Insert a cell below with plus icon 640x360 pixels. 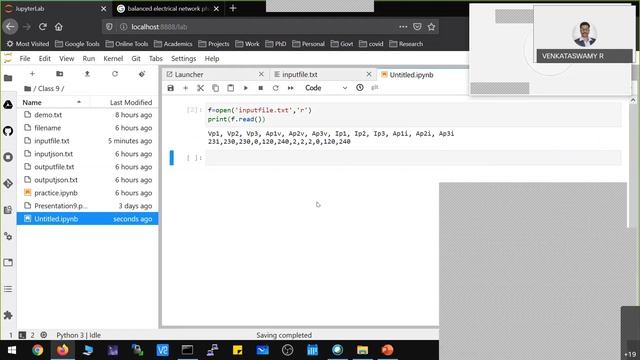click(185, 88)
